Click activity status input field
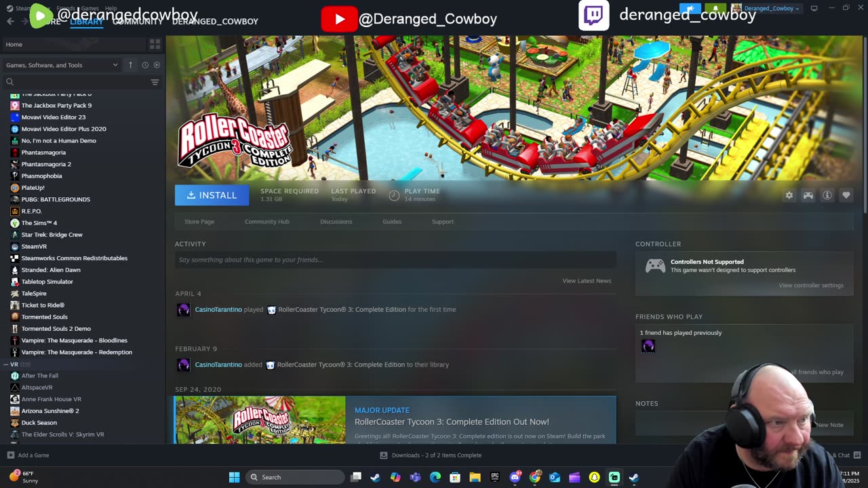Image resolution: width=868 pixels, height=488 pixels. tap(395, 260)
